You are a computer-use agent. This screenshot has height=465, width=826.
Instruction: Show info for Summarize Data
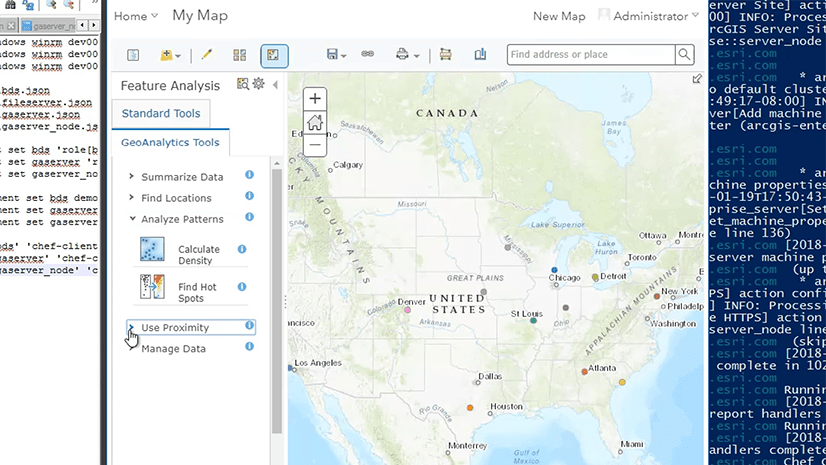[249, 174]
